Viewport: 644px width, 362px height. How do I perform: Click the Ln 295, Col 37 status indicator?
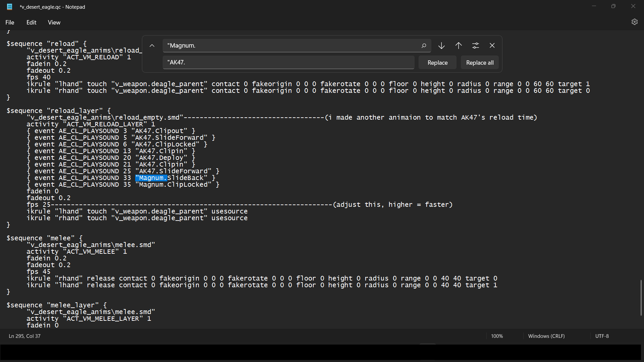pos(24,336)
